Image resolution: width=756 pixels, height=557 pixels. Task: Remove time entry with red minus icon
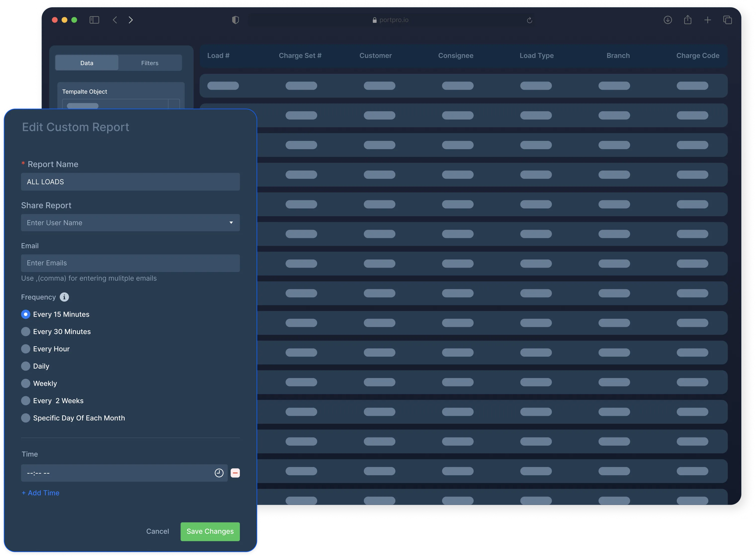pyautogui.click(x=235, y=473)
